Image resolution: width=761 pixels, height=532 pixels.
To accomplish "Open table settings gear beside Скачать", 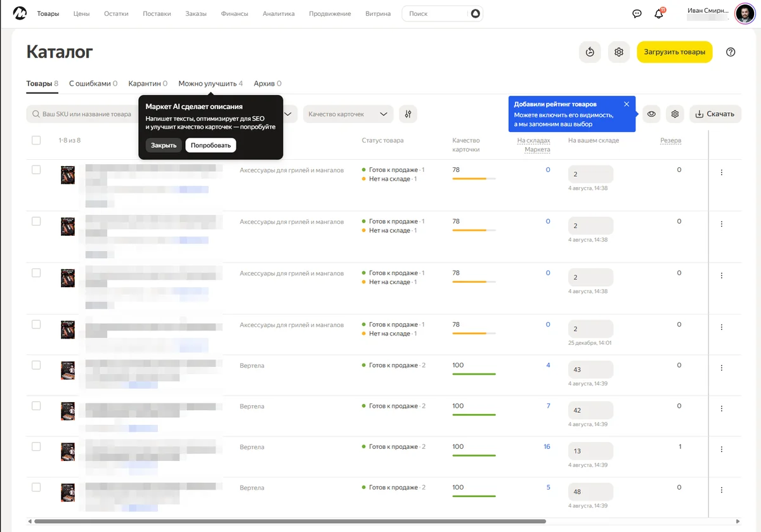I will (675, 114).
